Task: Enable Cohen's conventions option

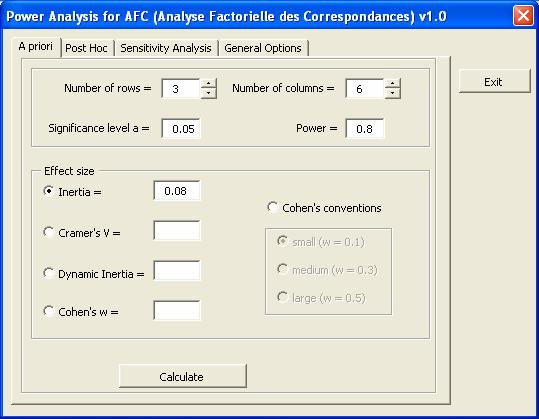Action: [273, 207]
